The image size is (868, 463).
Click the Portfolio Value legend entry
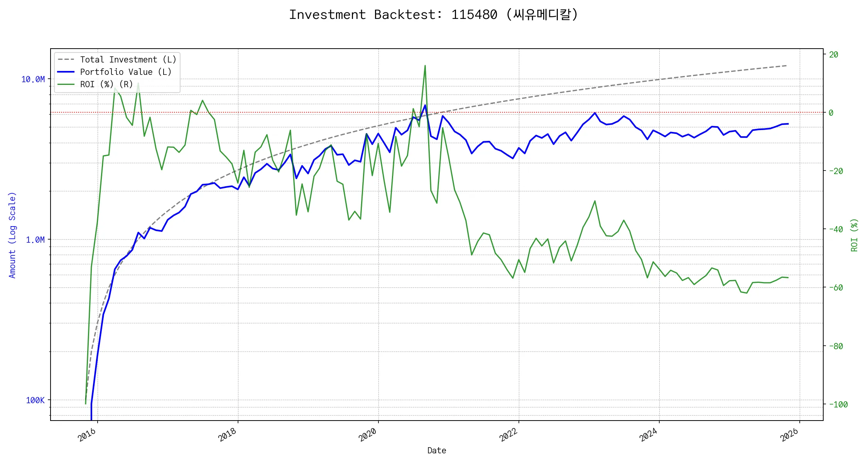pyautogui.click(x=125, y=72)
